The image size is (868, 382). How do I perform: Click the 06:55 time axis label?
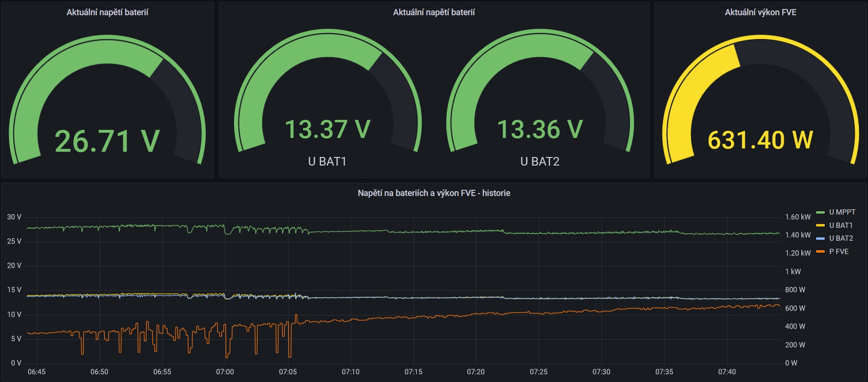162,372
